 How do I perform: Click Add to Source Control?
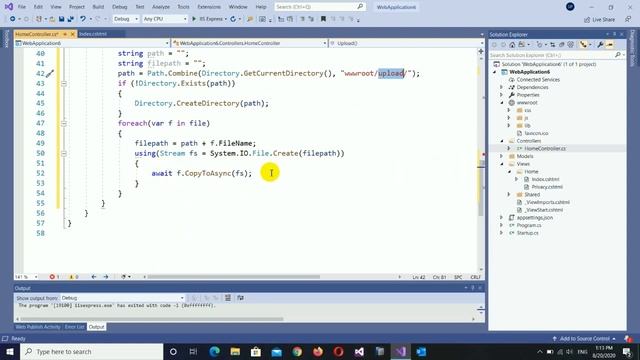click(x=584, y=339)
